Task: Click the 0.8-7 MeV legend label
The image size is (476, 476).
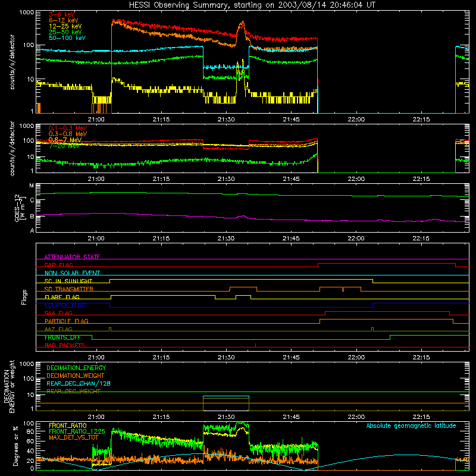Action: point(65,140)
